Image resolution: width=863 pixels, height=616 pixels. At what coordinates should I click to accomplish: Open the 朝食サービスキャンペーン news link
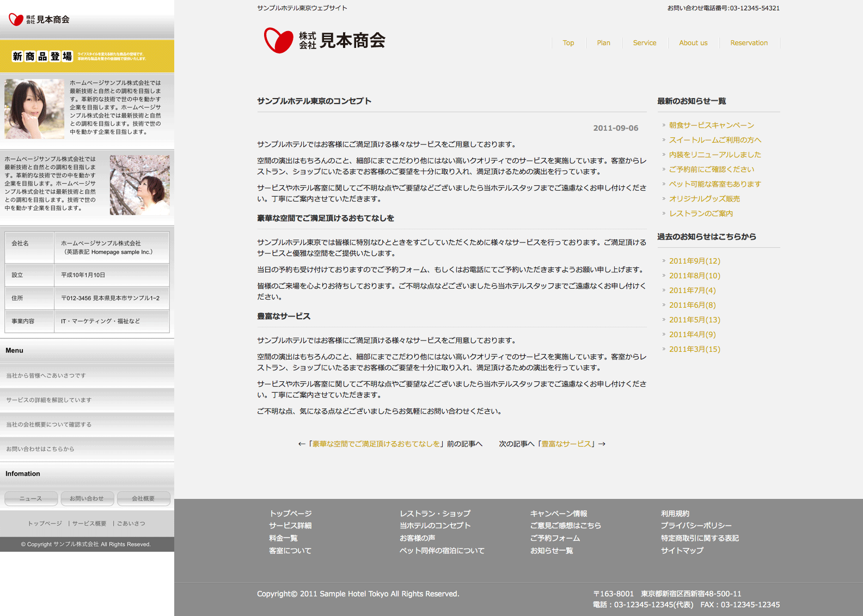tap(711, 125)
